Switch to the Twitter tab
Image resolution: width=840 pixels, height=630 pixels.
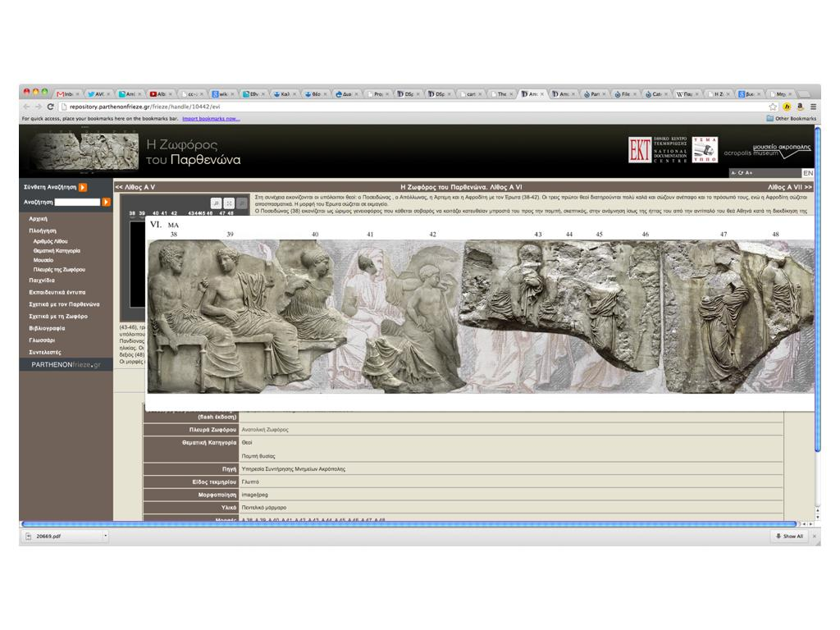click(99, 94)
